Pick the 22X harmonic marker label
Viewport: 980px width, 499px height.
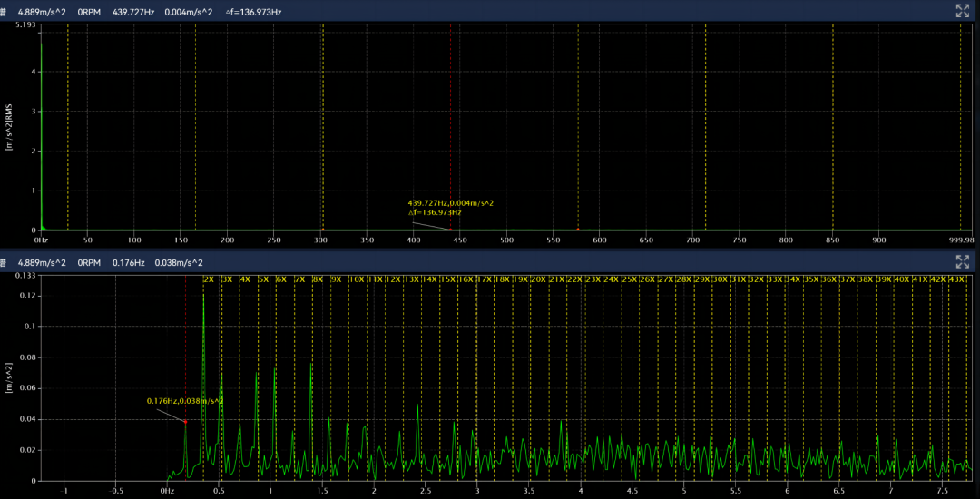pyautogui.click(x=573, y=279)
